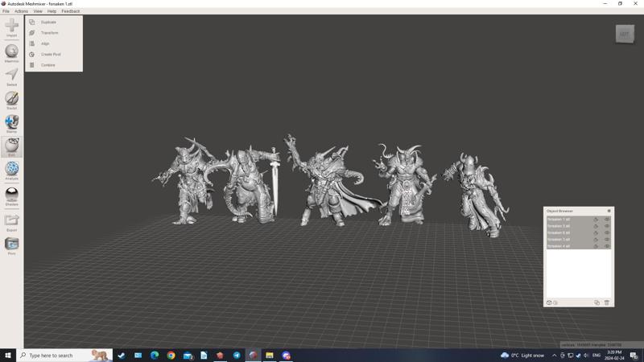Choose the Select tool
Image resolution: width=644 pixels, height=362 pixels.
pos(11,75)
